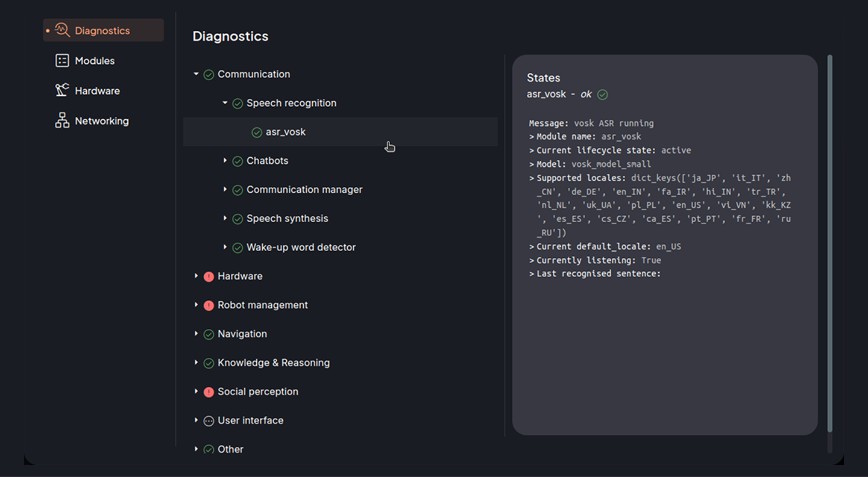Click the States panel vertical scrollbar
The height and width of the screenshot is (477, 868).
830,241
